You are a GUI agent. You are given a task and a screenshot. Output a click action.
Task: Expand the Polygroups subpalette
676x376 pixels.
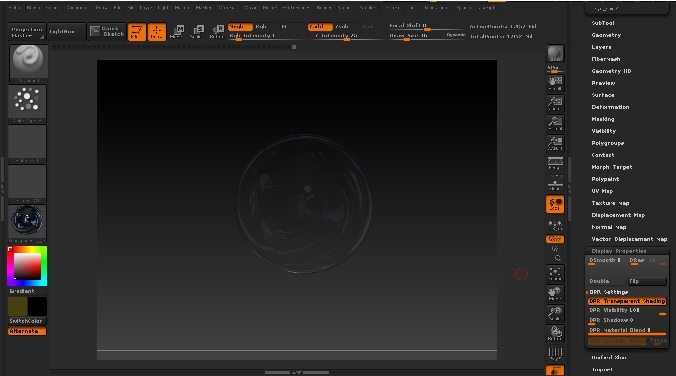click(x=608, y=143)
